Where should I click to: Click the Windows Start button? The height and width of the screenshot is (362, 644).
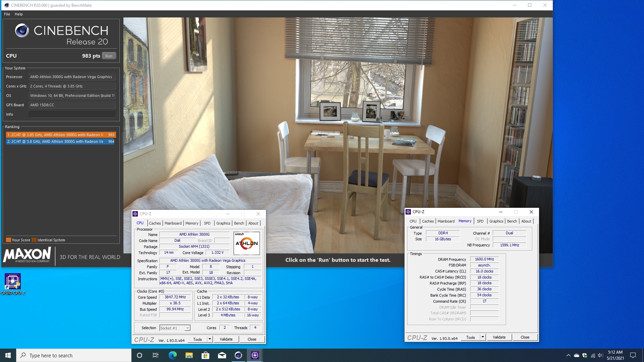pyautogui.click(x=8, y=355)
